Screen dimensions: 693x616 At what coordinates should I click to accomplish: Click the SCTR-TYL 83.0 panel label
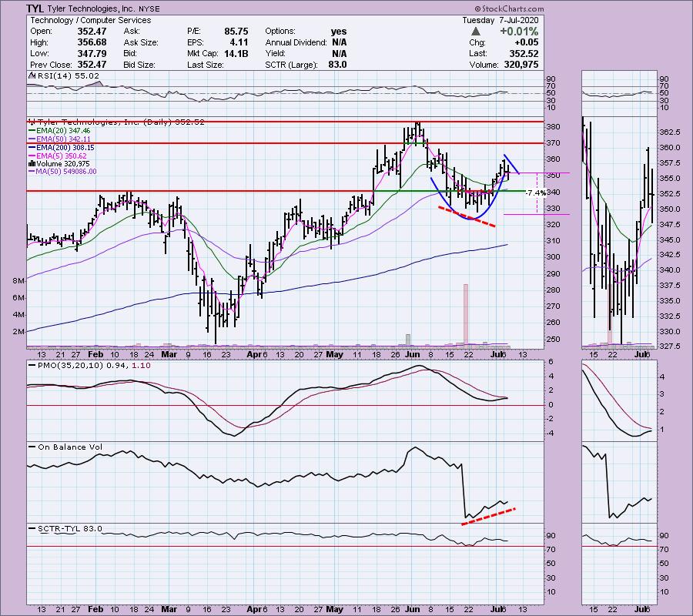[x=65, y=528]
